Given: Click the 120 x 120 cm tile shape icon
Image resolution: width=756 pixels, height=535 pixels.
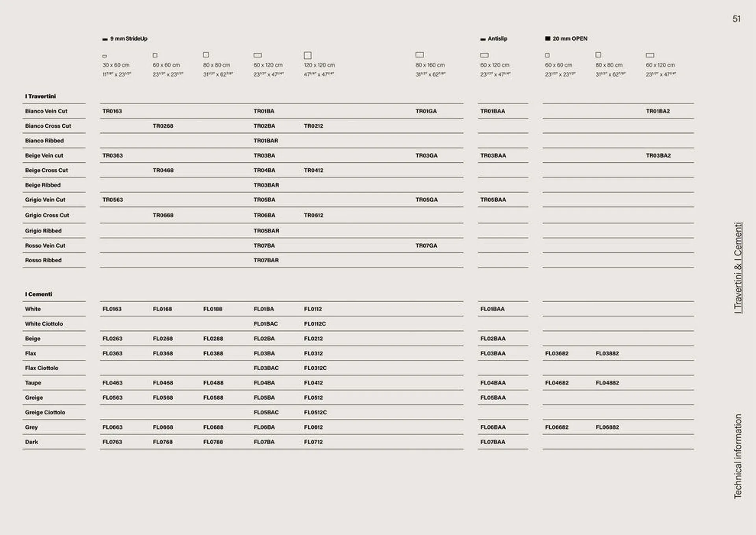Looking at the screenshot, I should click(x=308, y=55).
